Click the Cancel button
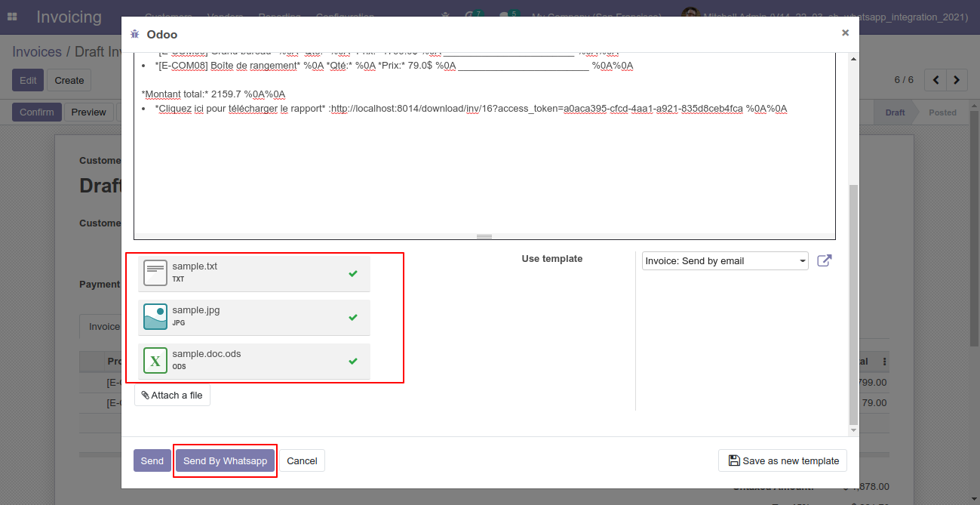 click(x=302, y=460)
